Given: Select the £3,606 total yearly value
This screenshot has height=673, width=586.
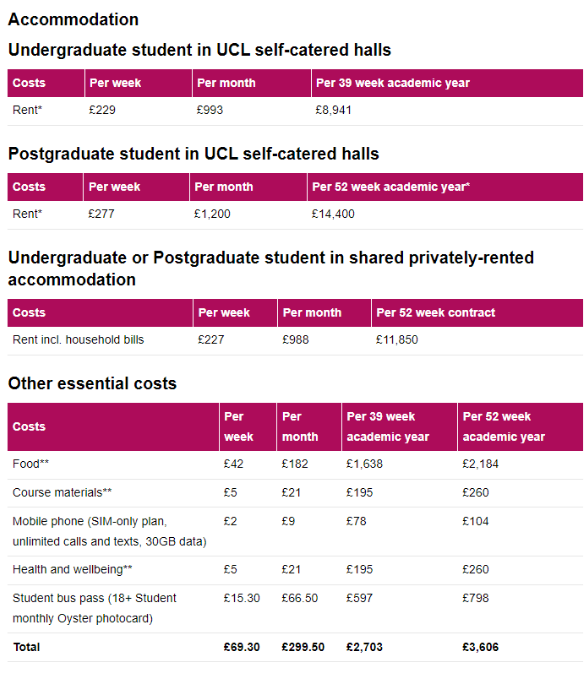Looking at the screenshot, I should coord(480,647).
